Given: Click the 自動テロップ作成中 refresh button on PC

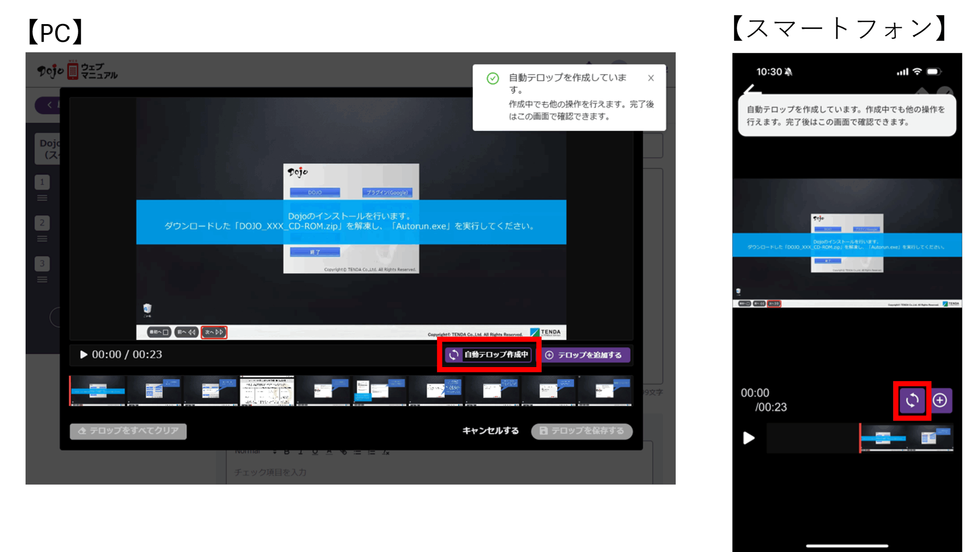Looking at the screenshot, I should coord(489,354).
